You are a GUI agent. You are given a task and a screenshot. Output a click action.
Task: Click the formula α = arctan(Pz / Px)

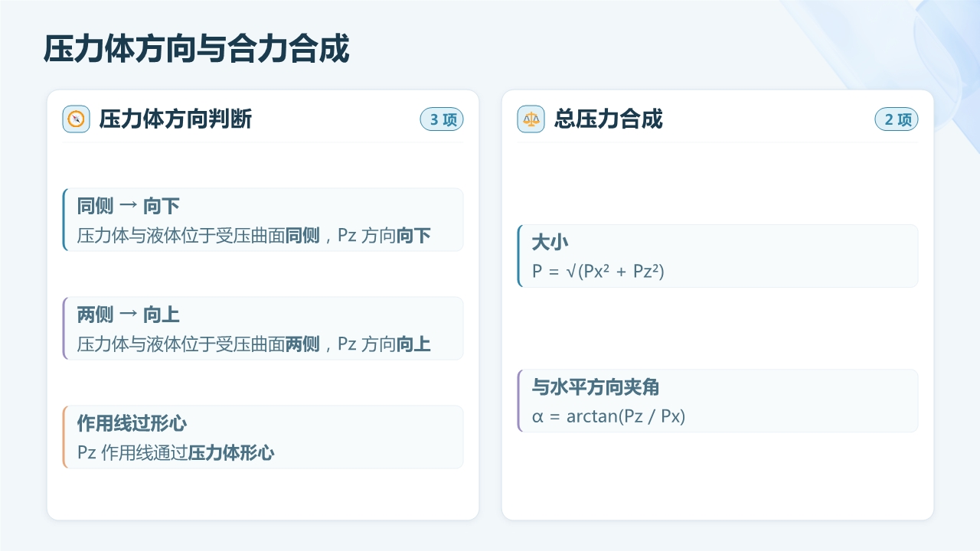click(x=609, y=416)
